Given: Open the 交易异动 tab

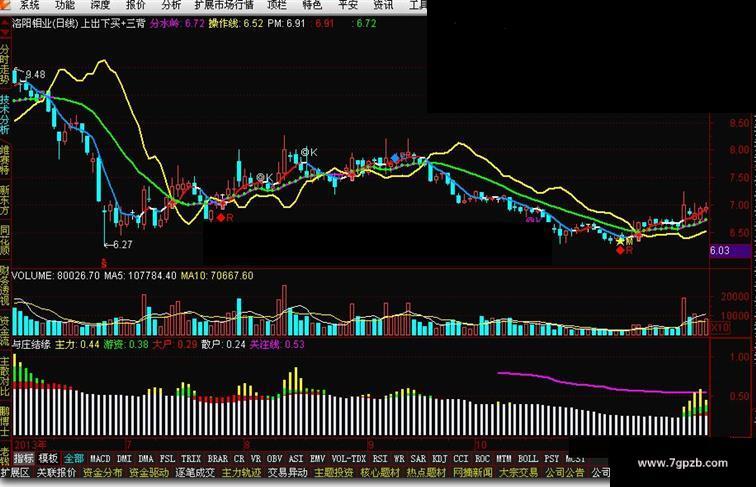Looking at the screenshot, I should (288, 473).
